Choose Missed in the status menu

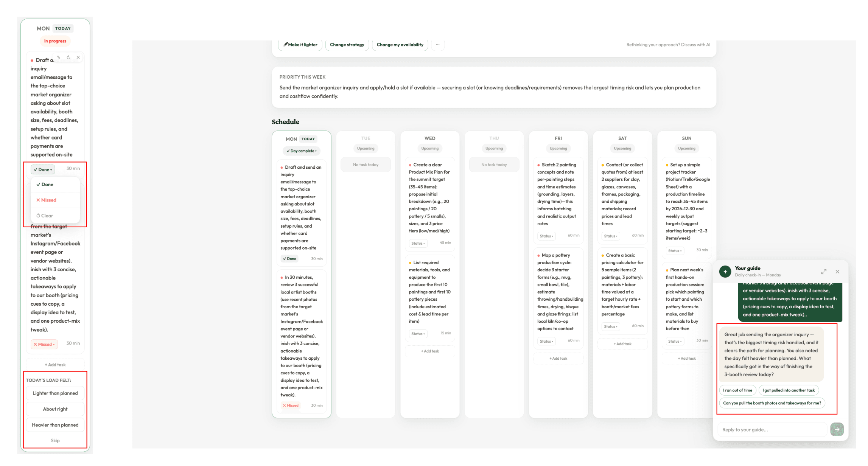[x=55, y=200]
